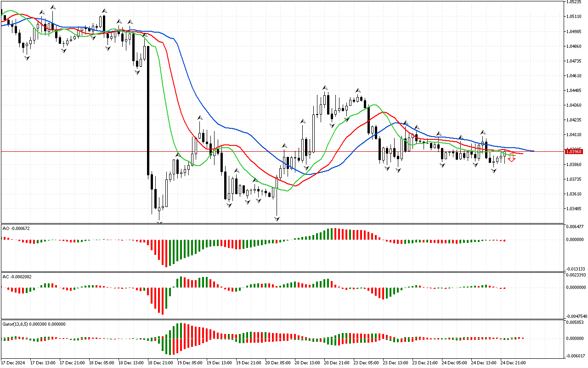Viewport: 588px width, 368px height.
Task: Click the 0.006477 AO scale value
Action: pos(575,227)
